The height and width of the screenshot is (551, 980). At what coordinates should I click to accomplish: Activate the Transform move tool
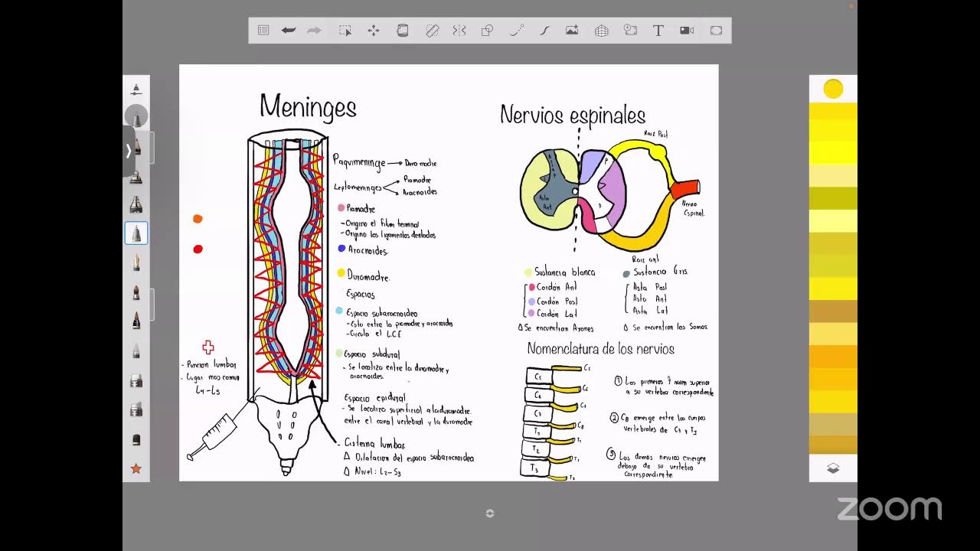[x=374, y=31]
